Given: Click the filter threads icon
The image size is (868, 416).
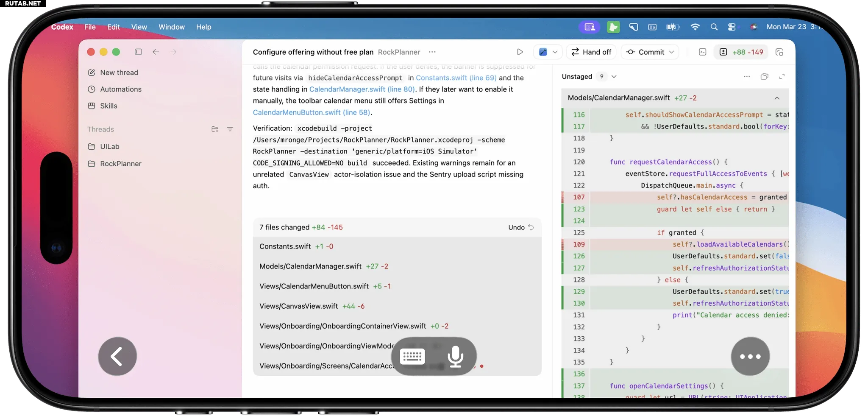Looking at the screenshot, I should [230, 129].
